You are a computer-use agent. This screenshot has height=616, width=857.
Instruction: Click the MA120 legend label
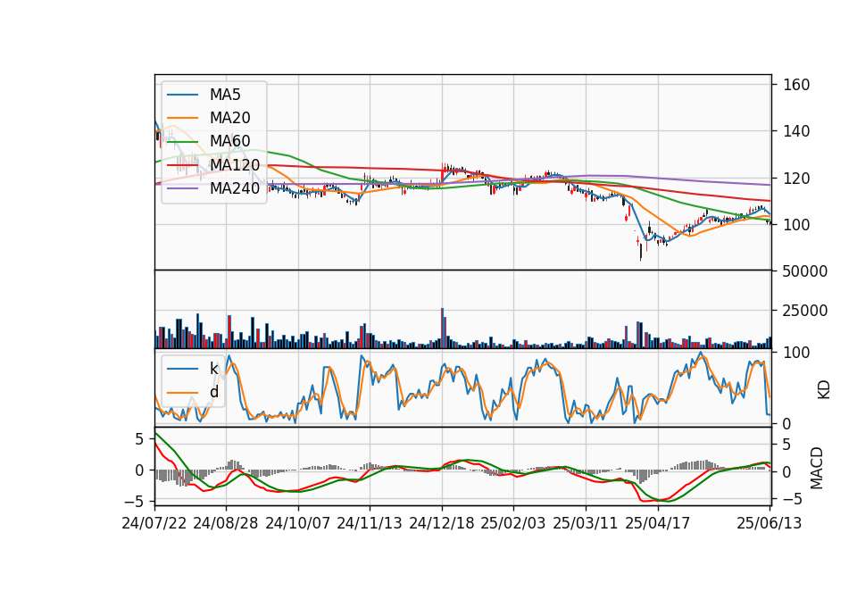[235, 164]
